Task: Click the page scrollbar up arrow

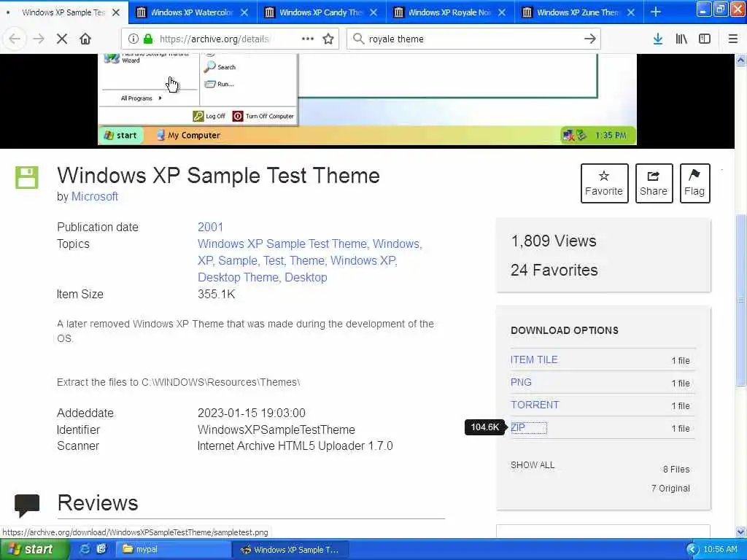Action: point(740,60)
